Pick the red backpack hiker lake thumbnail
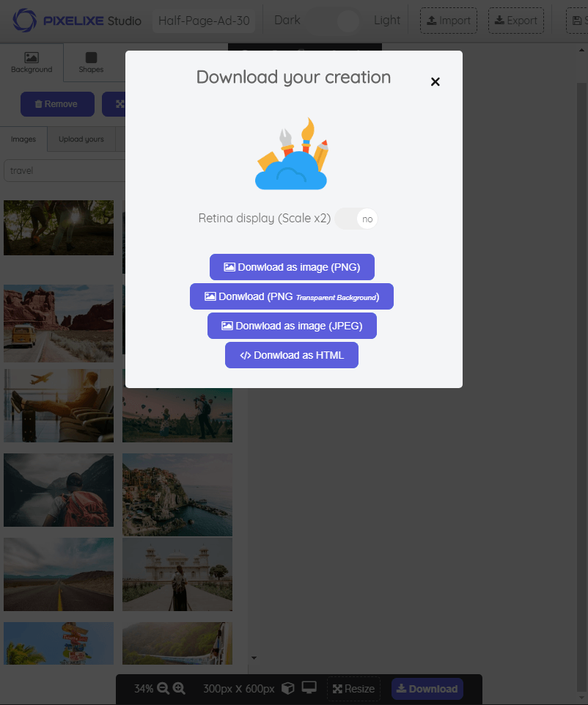 coord(59,490)
